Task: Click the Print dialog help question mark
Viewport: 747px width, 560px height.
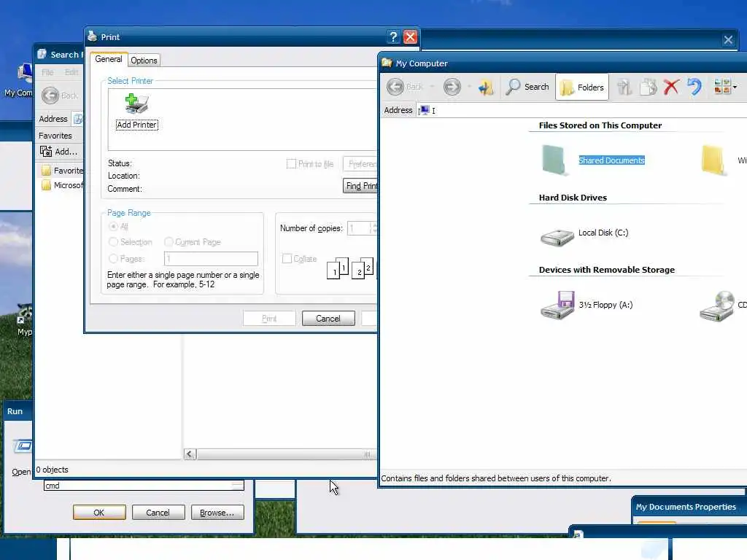Action: click(392, 37)
